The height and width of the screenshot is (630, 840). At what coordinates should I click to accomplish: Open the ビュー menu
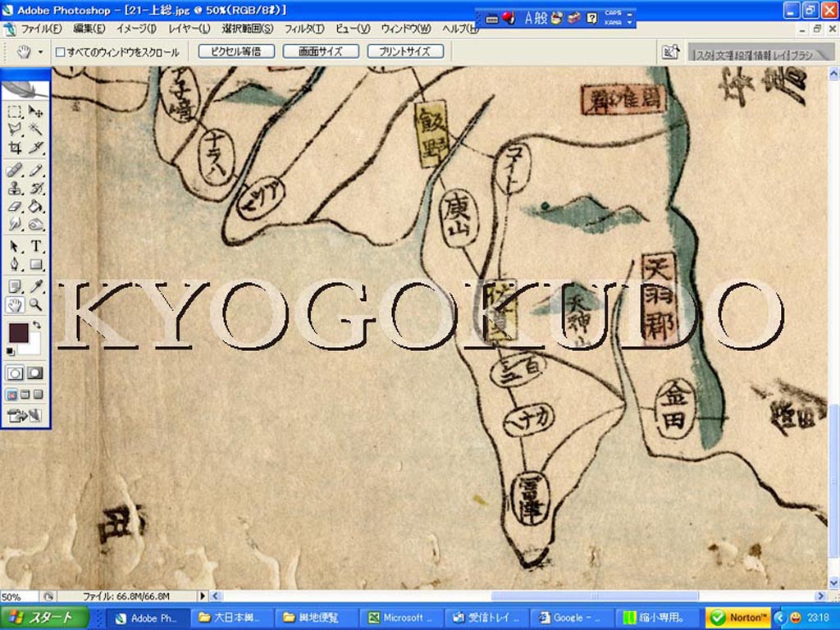(353, 29)
